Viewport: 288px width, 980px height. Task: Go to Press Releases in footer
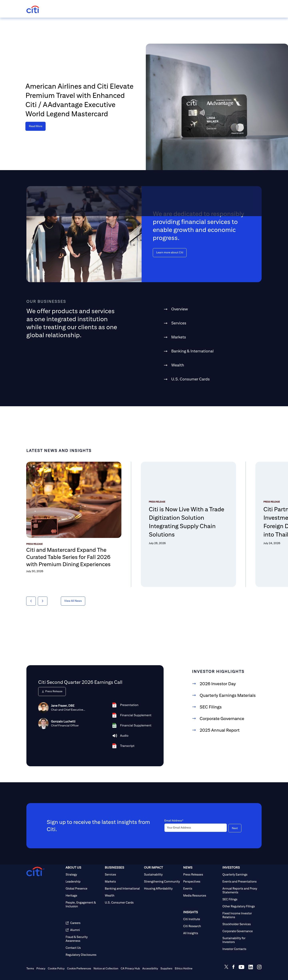193,874
